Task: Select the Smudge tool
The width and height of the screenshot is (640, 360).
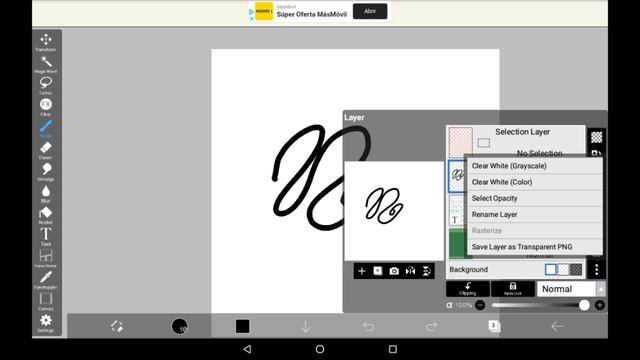Action: click(46, 172)
